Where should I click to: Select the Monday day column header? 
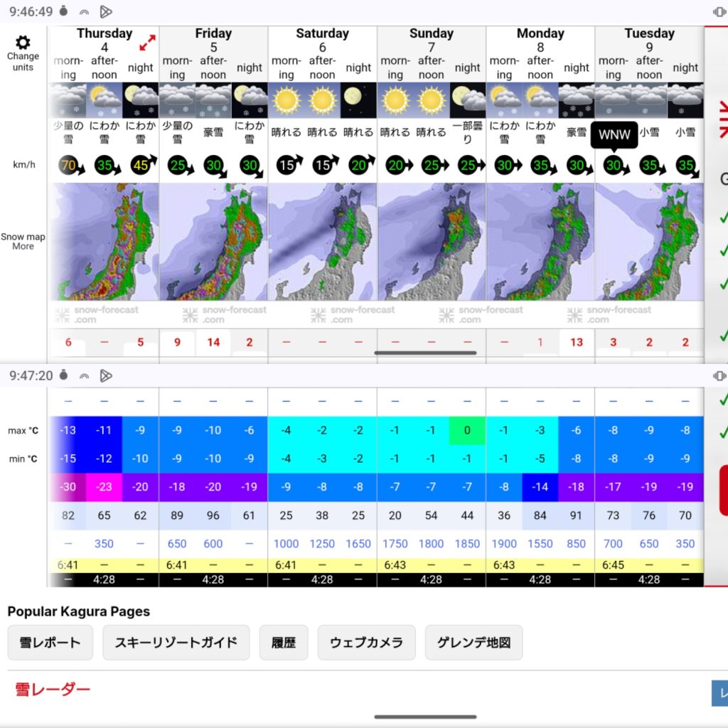[540, 40]
